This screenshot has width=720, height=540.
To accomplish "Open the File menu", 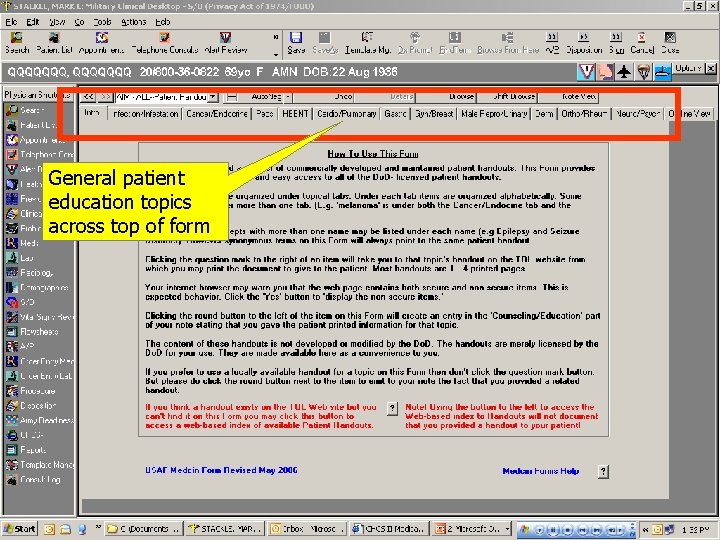I will [11, 22].
